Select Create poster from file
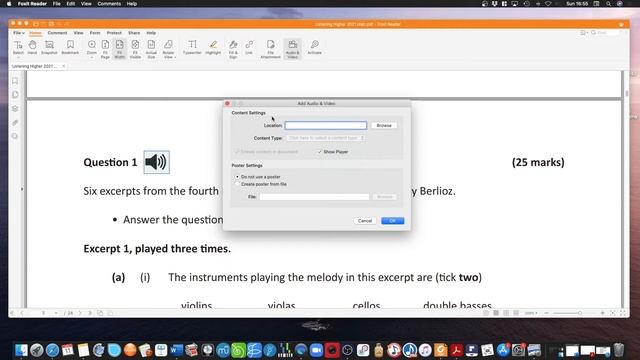Screen dimensions: 640x360 pos(237,184)
